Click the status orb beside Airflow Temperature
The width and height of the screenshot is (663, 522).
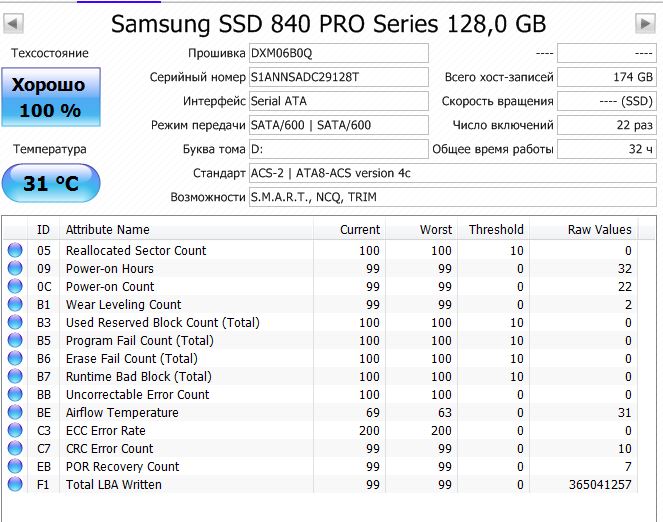pos(15,413)
